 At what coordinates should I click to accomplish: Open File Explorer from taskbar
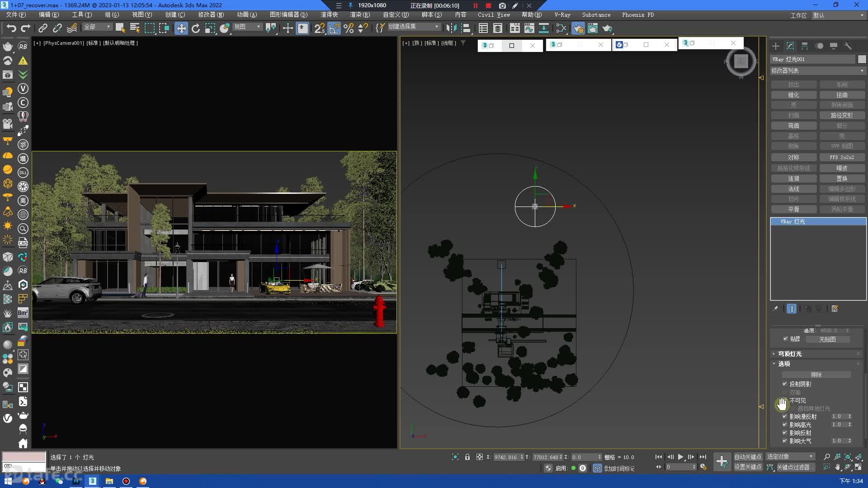click(x=109, y=481)
